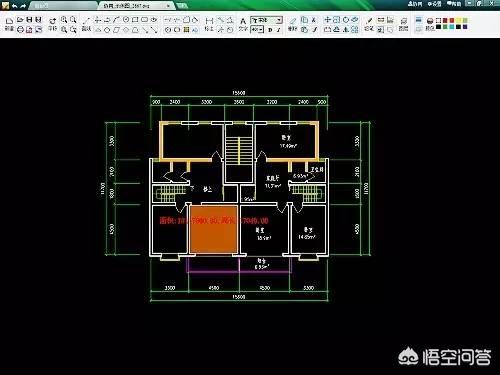Close the open dwg file tab

169,6
